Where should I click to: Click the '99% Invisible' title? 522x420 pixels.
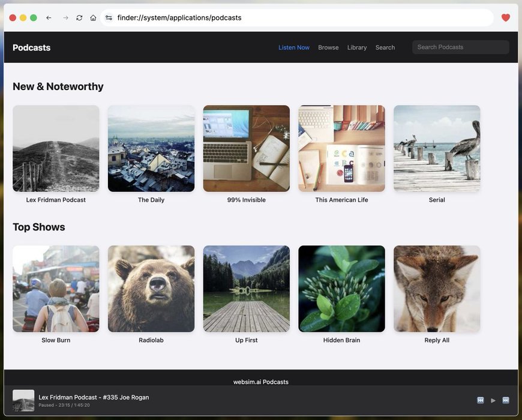247,200
